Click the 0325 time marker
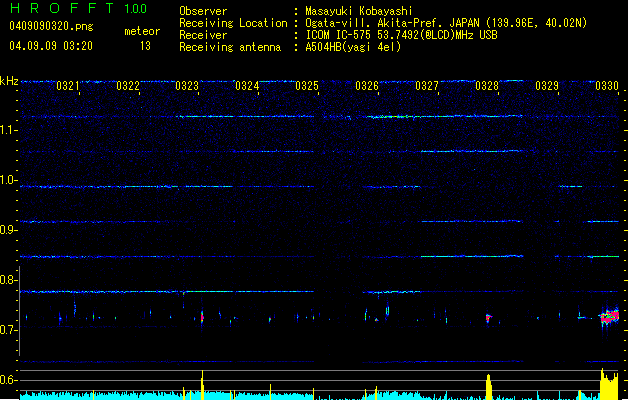Screen dimensions: 629x400 pos(307,86)
